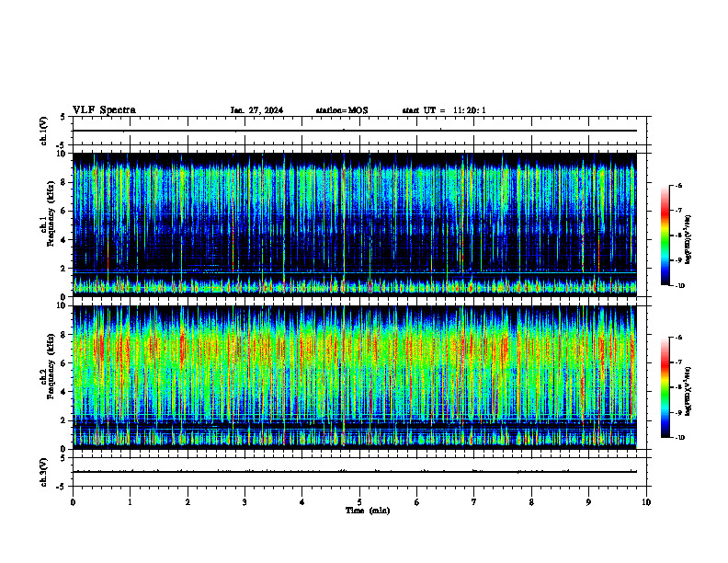
Task: Click time axis tick label "9"
Action: [x=588, y=502]
